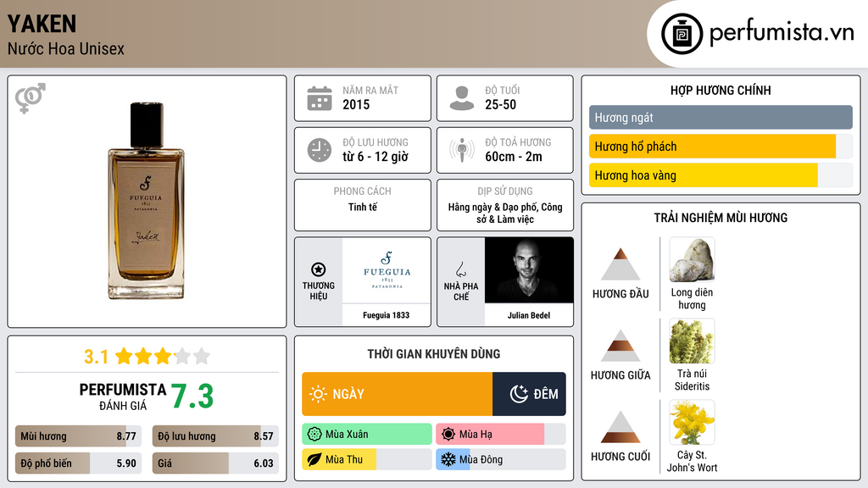
Task: Click the 'Trà núi Sideritis' note label
Action: [692, 380]
